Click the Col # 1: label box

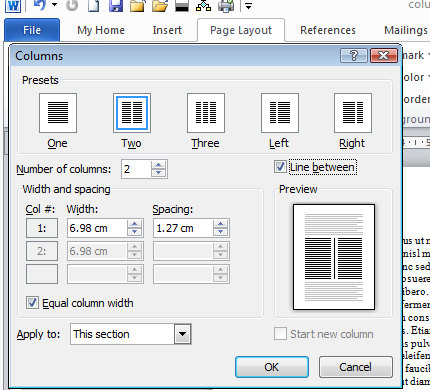coord(42,228)
